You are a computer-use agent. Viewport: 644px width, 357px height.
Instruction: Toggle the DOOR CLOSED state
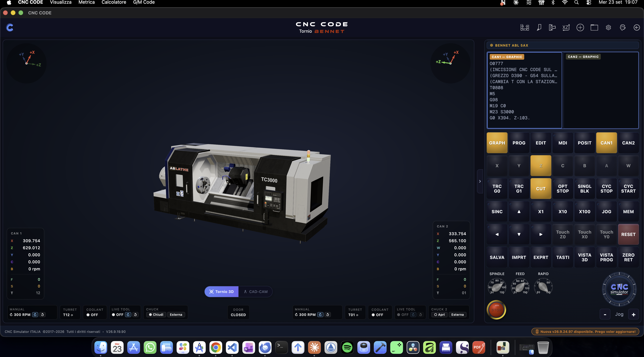[x=238, y=312]
